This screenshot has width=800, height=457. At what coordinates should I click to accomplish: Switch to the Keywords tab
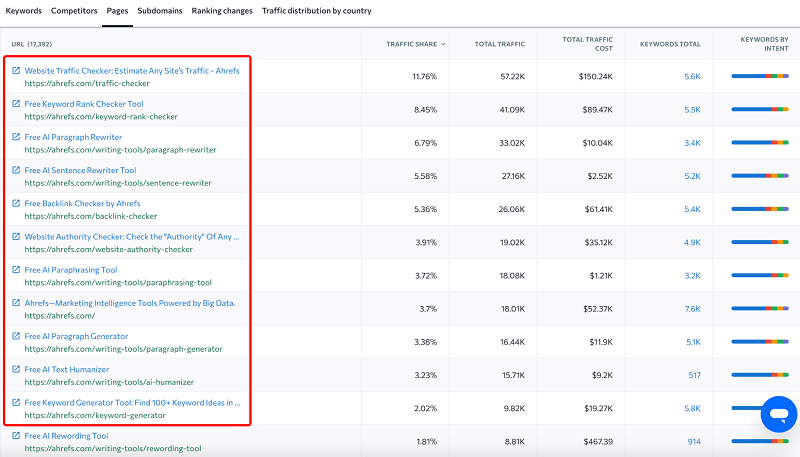23,11
